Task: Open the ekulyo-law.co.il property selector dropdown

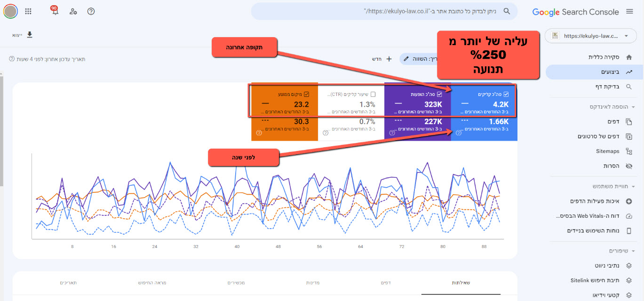Action: point(591,36)
